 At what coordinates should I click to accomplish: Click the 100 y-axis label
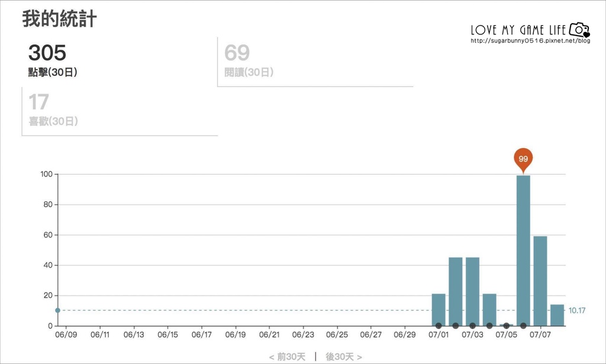click(x=46, y=174)
